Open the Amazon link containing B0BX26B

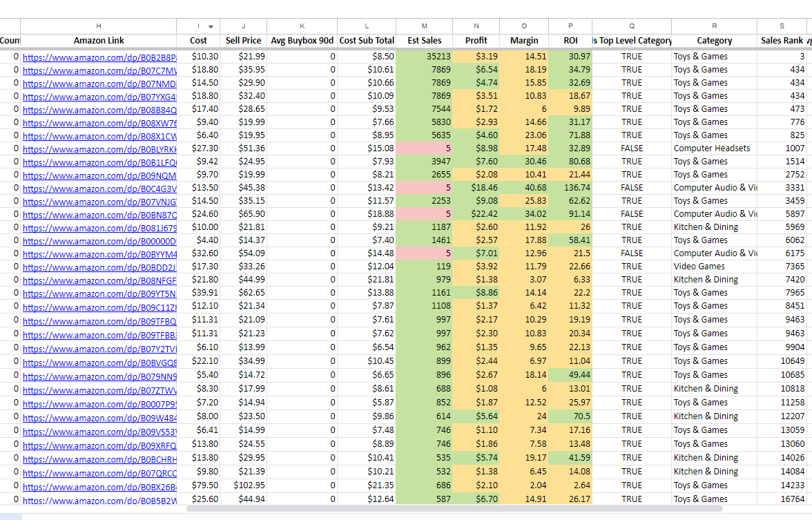tap(99, 486)
